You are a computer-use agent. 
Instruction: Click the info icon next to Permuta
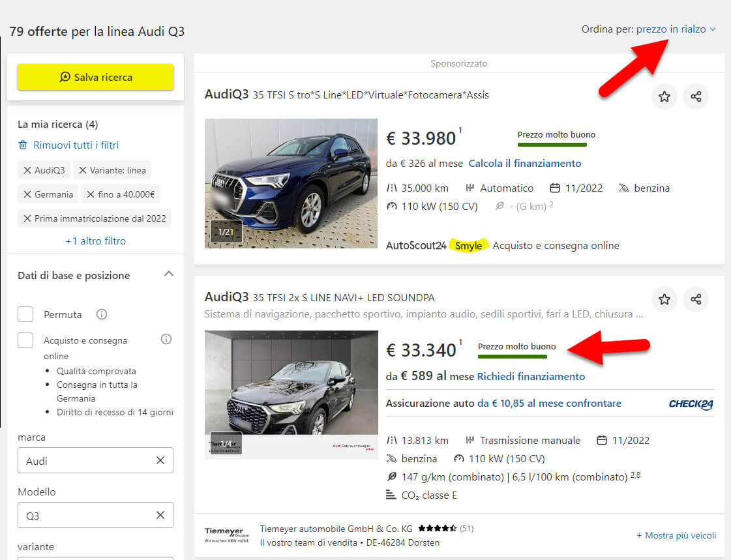(101, 314)
